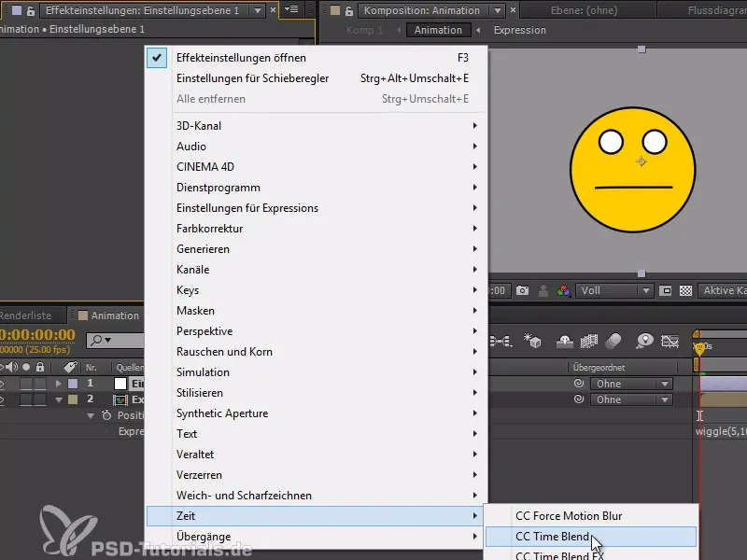Open parent dropdown Ohne for layer 1

631,384
